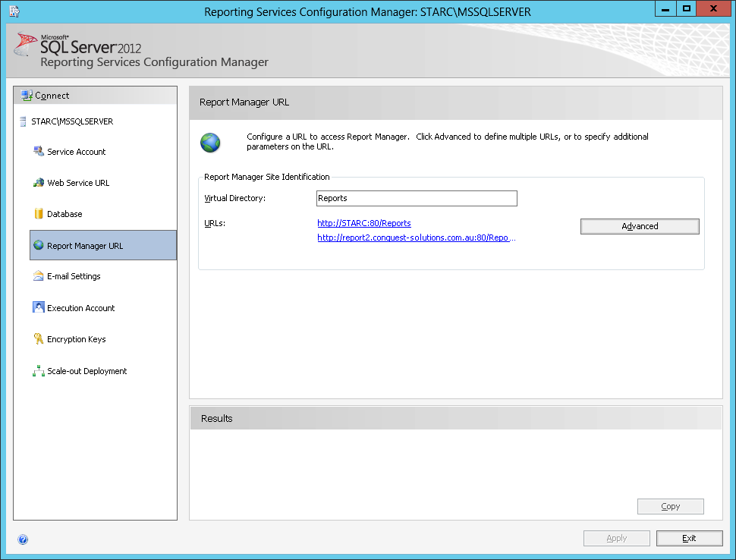Screen dimensions: 736x560
Task: Click the Exit button
Action: pyautogui.click(x=689, y=539)
